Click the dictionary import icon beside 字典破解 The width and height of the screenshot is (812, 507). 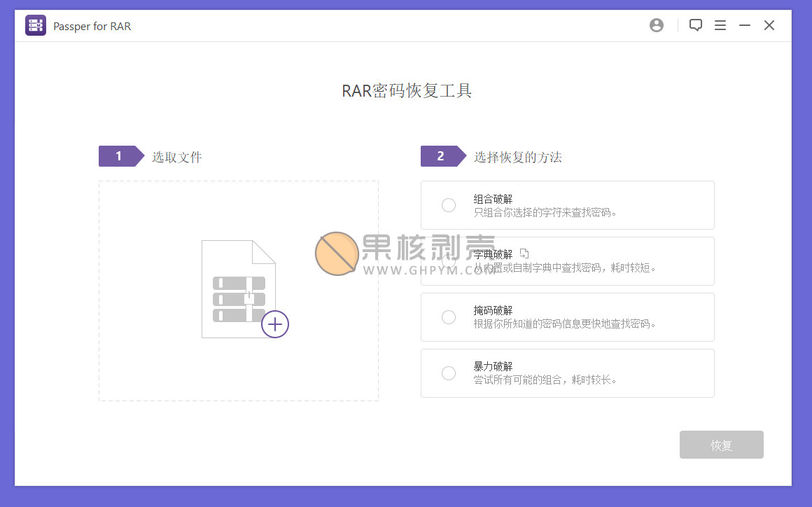tap(524, 253)
